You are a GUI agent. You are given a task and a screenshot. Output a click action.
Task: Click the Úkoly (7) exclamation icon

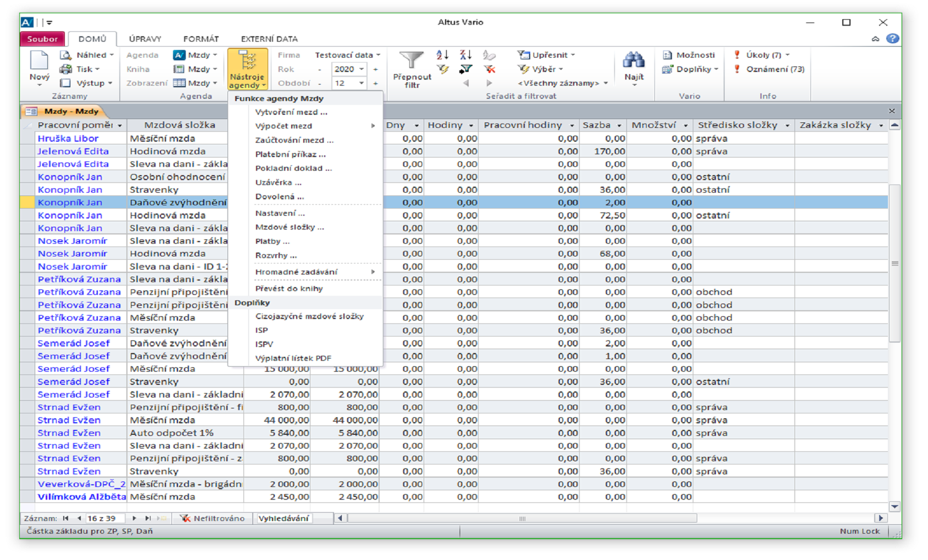click(737, 55)
